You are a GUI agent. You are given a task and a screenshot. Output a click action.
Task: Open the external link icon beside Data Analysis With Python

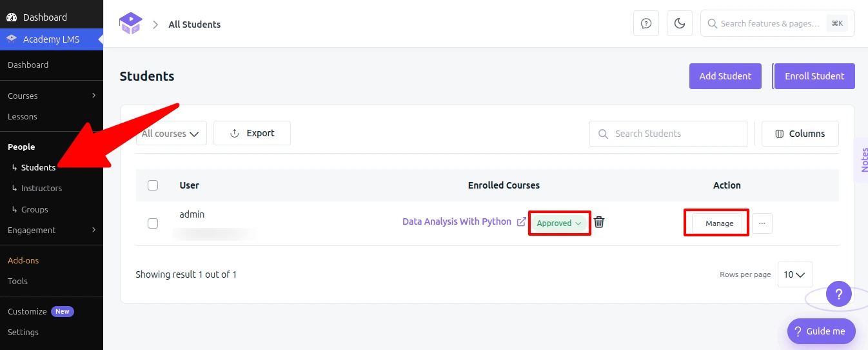click(x=522, y=221)
